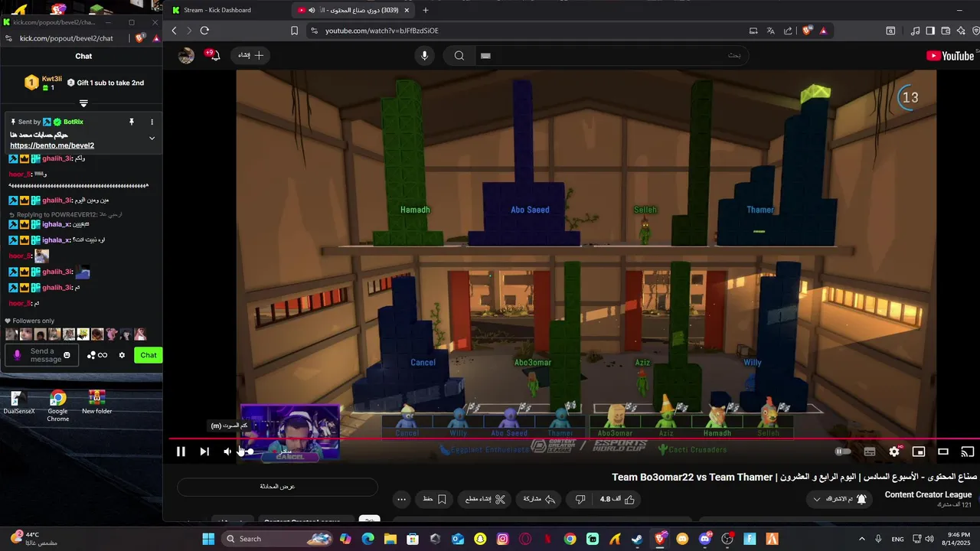Open Kick chat settings gear
Viewport: 980px width, 551px height.
[122, 355]
